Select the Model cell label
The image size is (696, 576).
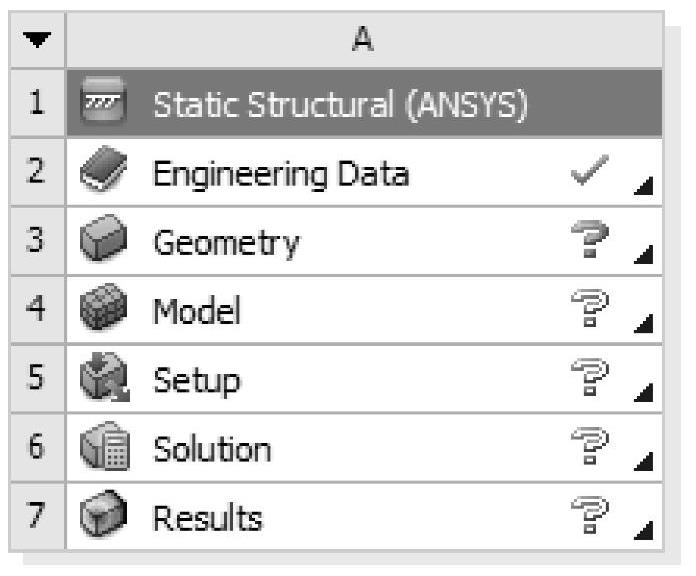point(197,311)
